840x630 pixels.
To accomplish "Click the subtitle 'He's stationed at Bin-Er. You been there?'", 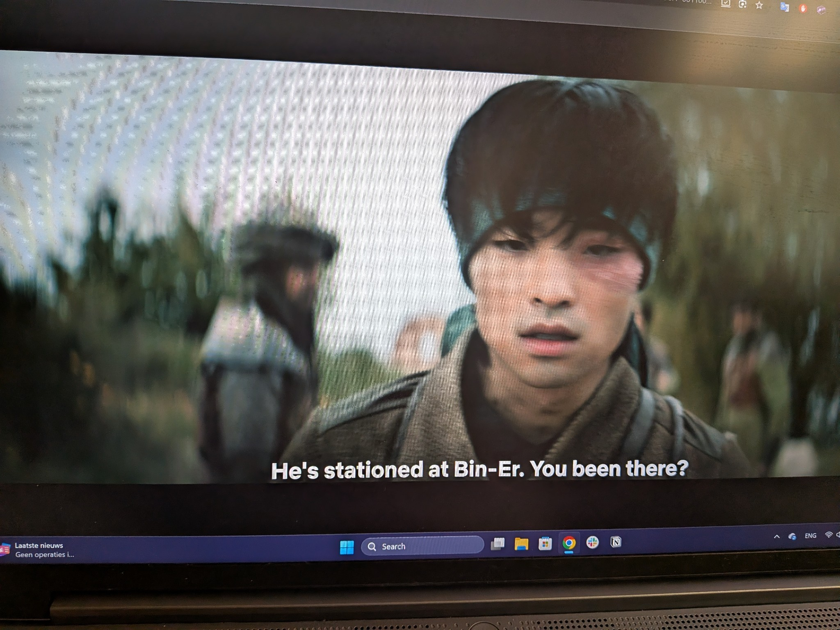I will point(479,470).
